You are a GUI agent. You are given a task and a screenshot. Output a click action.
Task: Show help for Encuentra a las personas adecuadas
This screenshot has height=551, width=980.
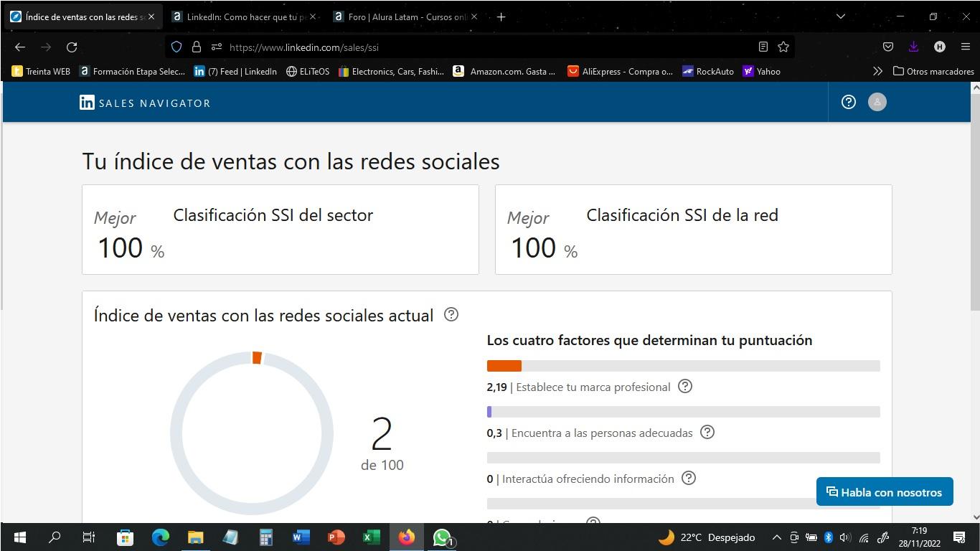pyautogui.click(x=707, y=432)
